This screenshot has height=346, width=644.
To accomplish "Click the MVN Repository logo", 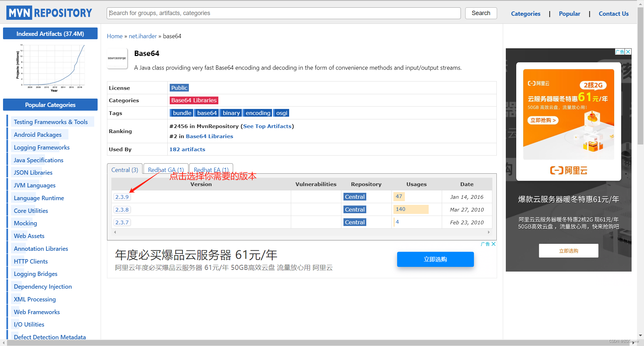I will click(49, 12).
